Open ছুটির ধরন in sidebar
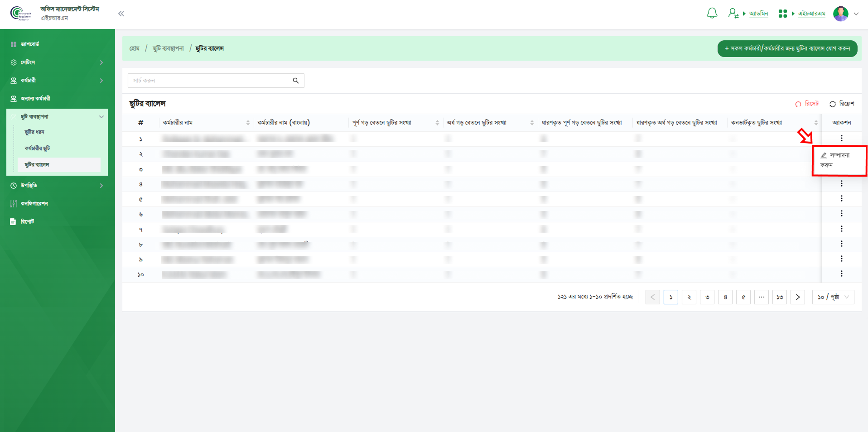This screenshot has width=868, height=432. 34,132
